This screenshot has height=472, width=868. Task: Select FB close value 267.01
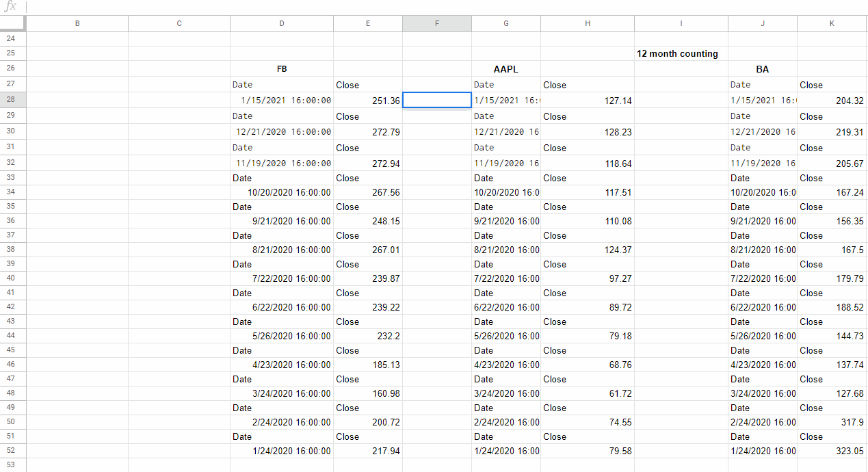[x=368, y=250]
